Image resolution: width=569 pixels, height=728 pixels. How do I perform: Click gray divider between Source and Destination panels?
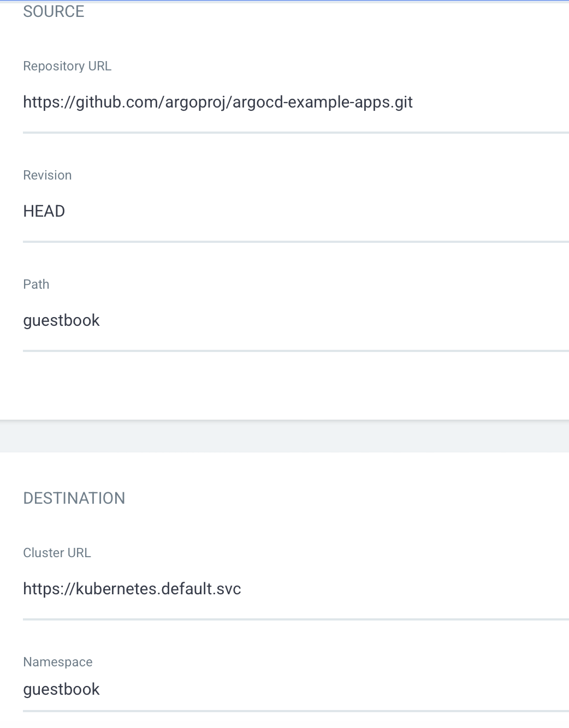pyautogui.click(x=284, y=437)
